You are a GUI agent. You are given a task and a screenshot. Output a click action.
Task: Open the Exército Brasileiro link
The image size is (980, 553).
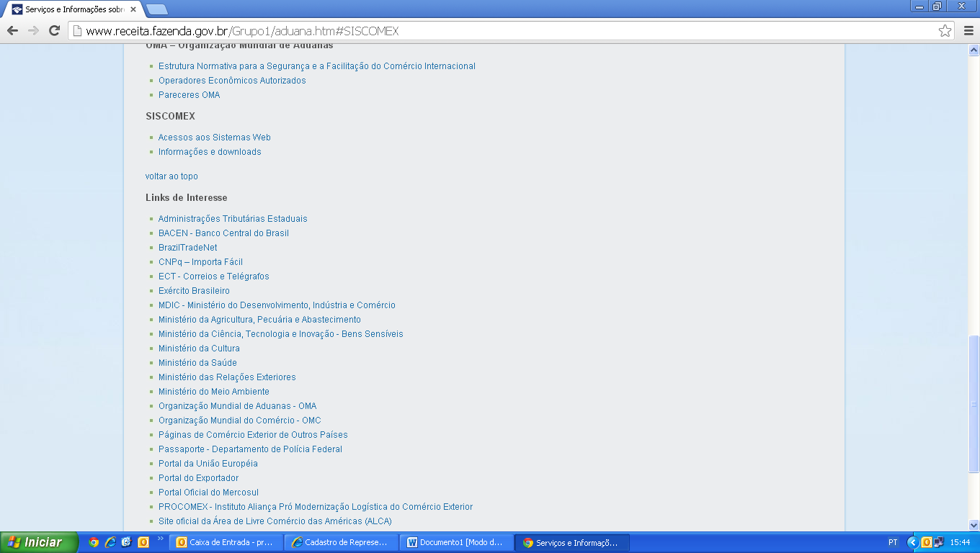[194, 290]
